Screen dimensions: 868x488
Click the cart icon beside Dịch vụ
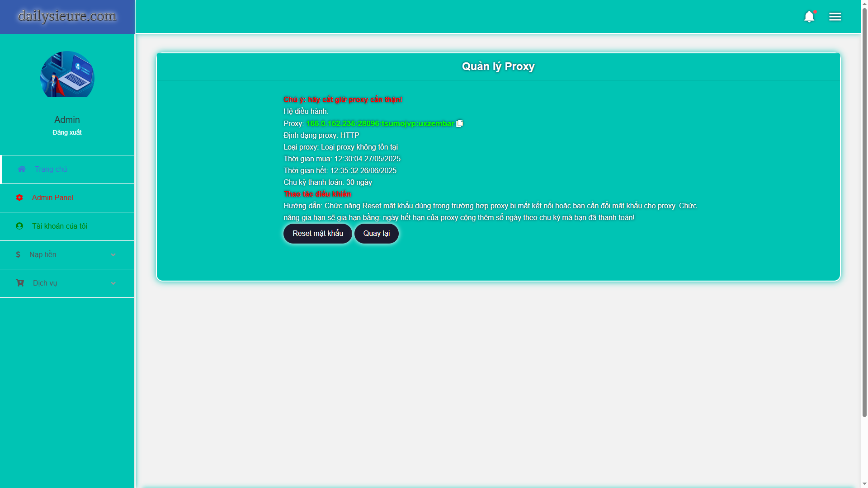pyautogui.click(x=20, y=283)
